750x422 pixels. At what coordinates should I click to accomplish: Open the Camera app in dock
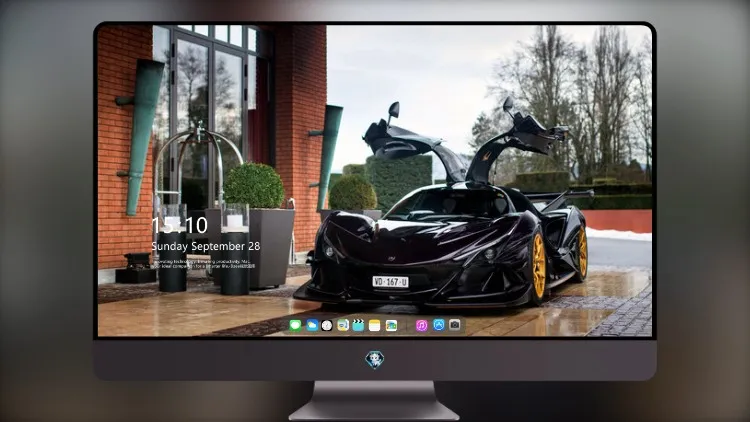tap(455, 325)
